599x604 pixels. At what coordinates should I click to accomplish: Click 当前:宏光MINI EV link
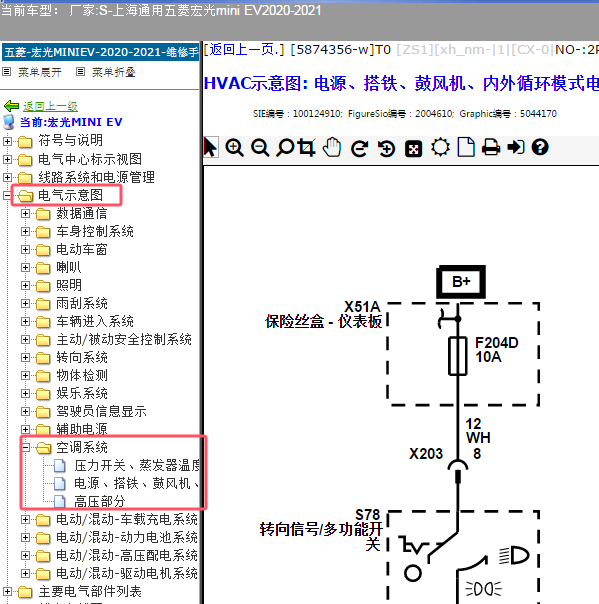click(x=71, y=122)
